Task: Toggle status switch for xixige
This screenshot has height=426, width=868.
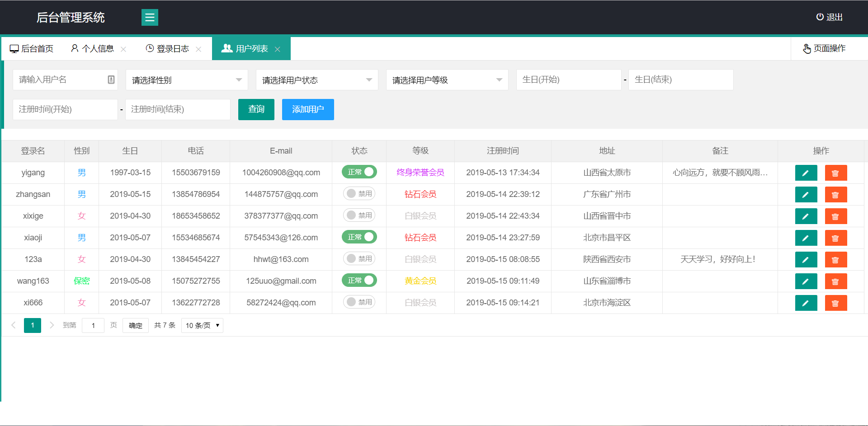Action: coord(359,215)
